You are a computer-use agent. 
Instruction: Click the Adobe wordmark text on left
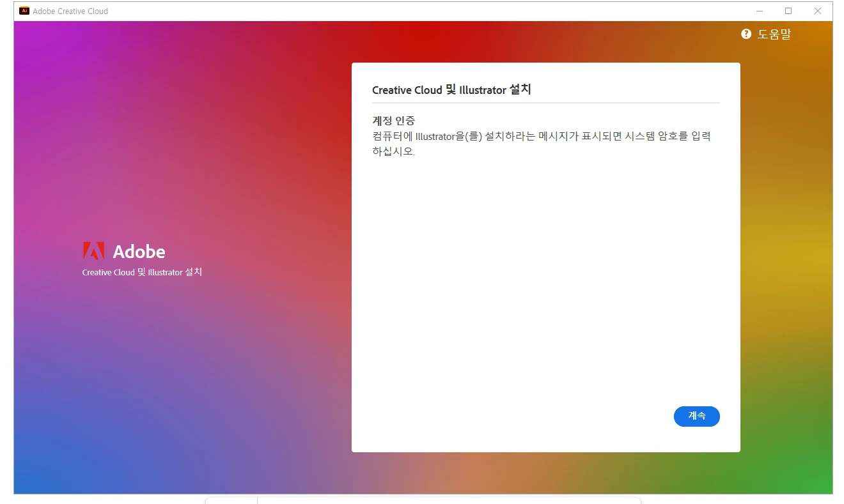pos(139,252)
